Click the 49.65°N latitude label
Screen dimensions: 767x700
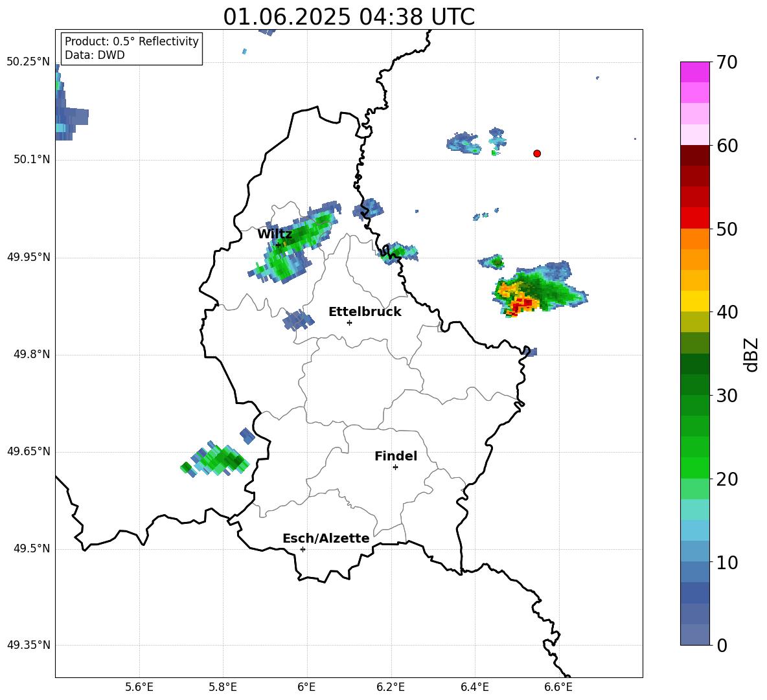[x=29, y=451]
